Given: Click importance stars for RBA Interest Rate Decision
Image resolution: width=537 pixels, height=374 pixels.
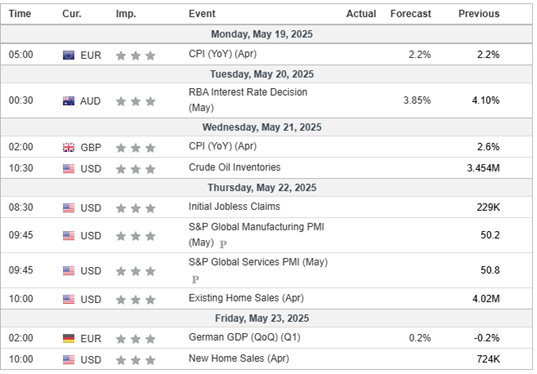Looking at the screenshot, I should coord(136,101).
